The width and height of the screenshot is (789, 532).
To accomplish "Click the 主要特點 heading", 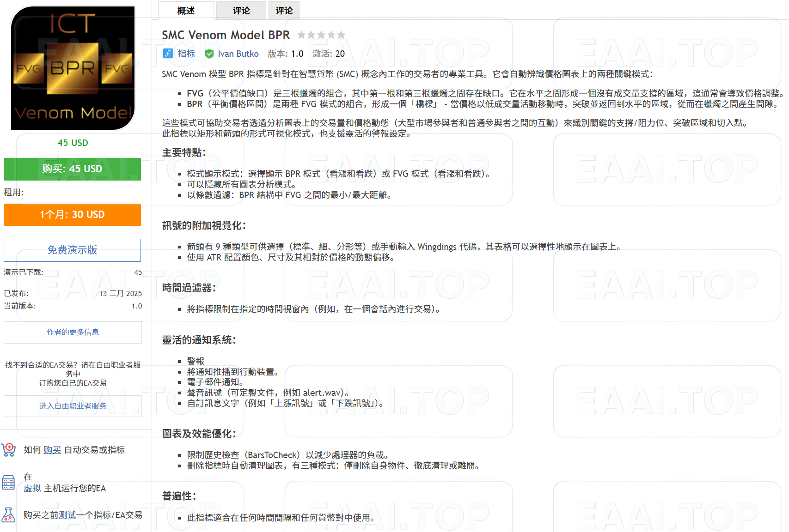I will pos(184,153).
